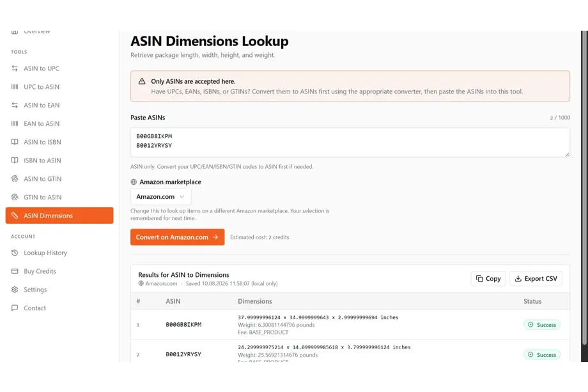Click the globe icon beside Amazon marketplace
The image size is (588, 392).
point(134,182)
